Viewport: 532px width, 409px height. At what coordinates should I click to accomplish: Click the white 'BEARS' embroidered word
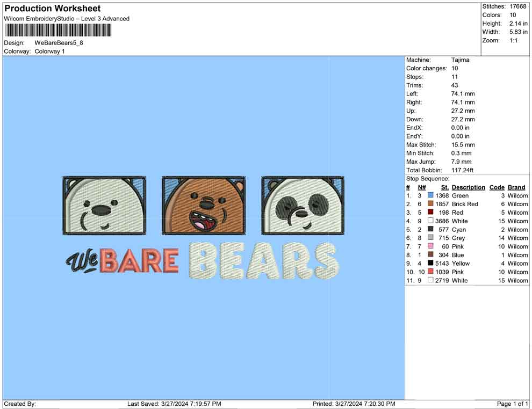point(264,260)
